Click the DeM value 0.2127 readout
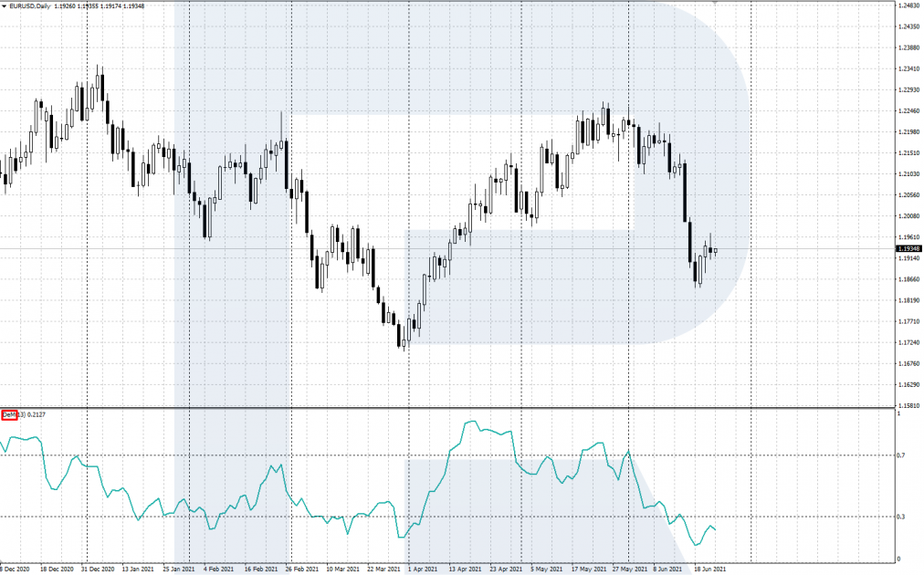 pos(37,414)
